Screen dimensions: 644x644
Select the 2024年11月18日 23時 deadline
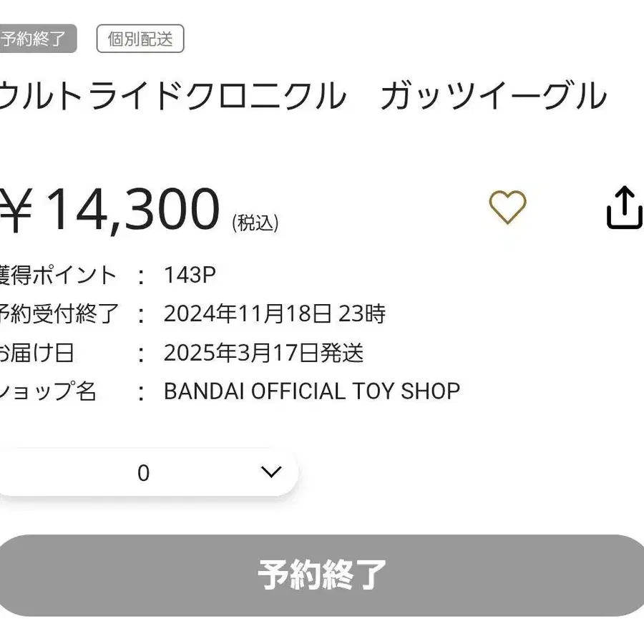point(274,314)
